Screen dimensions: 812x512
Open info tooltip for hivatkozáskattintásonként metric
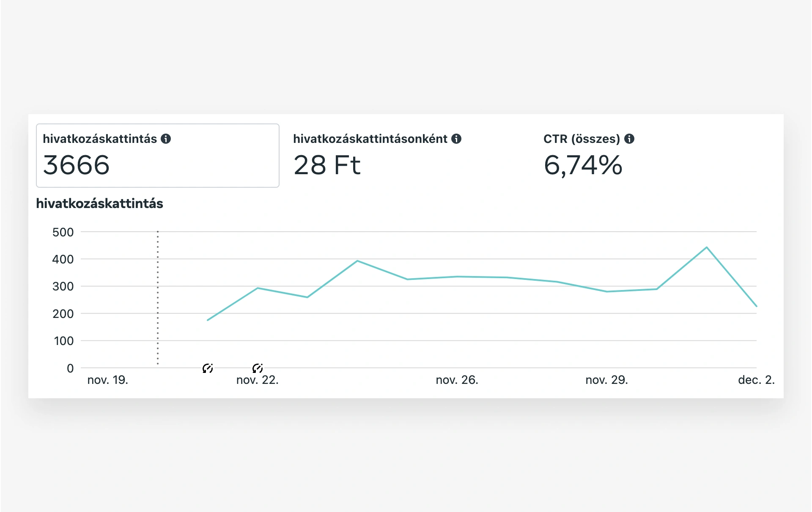coord(456,139)
